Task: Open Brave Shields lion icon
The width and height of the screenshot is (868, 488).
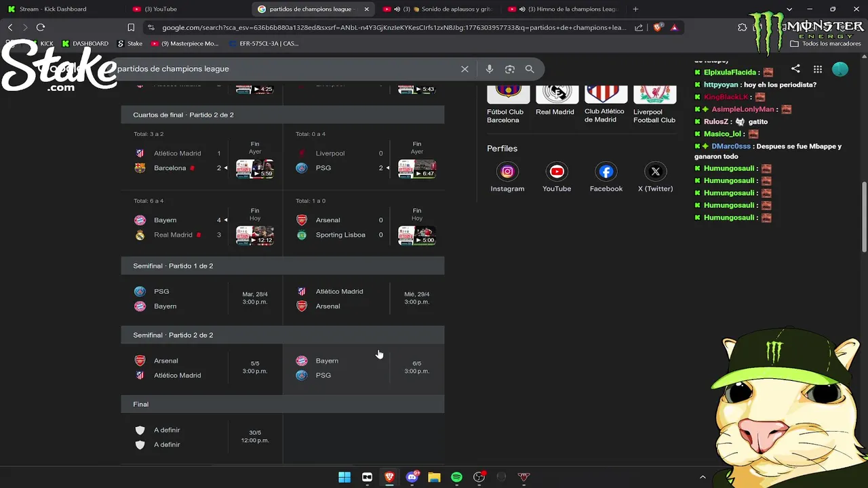Action: [657, 27]
